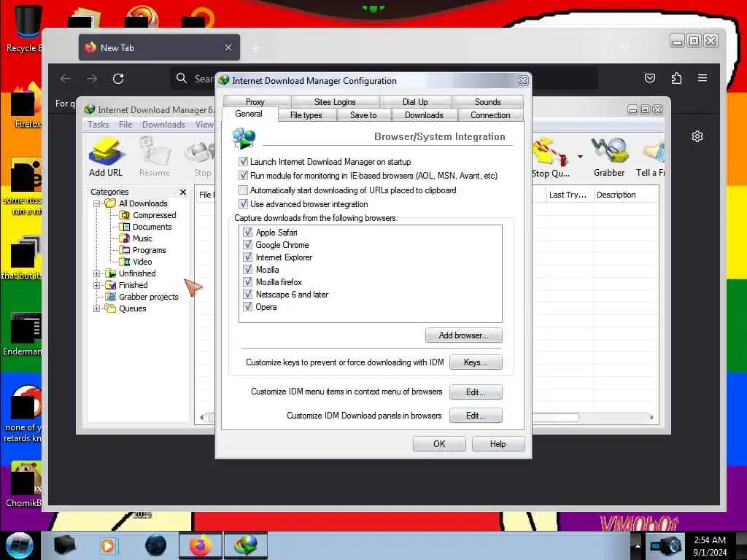Open the Windows Start orb
Screen dimensions: 747x560
click(x=19, y=545)
